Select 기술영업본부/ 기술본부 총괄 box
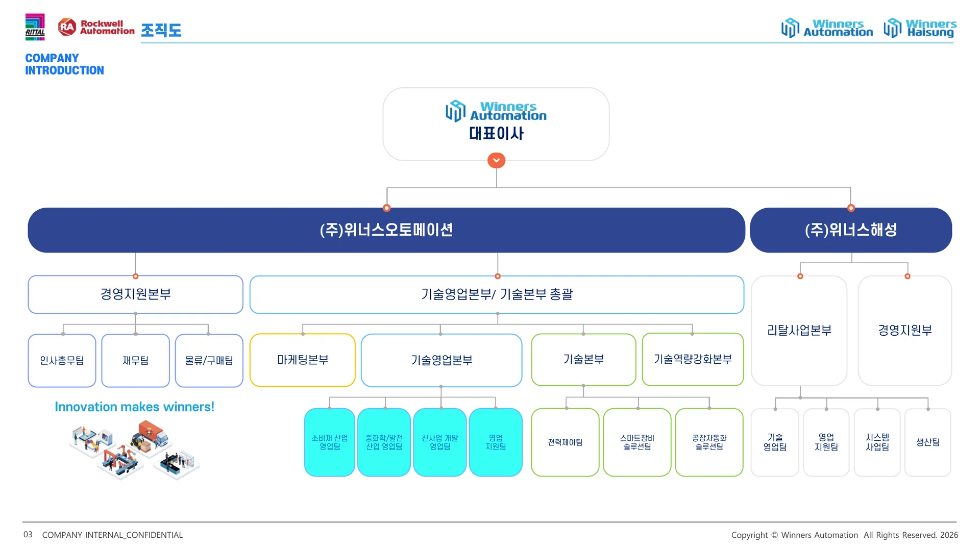Viewport: 980px width, 551px height. click(x=497, y=294)
